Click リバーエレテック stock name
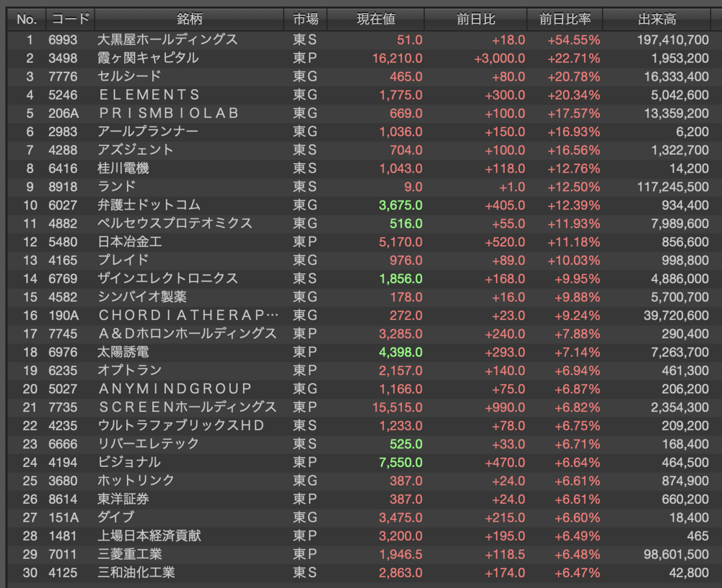 pyautogui.click(x=148, y=444)
